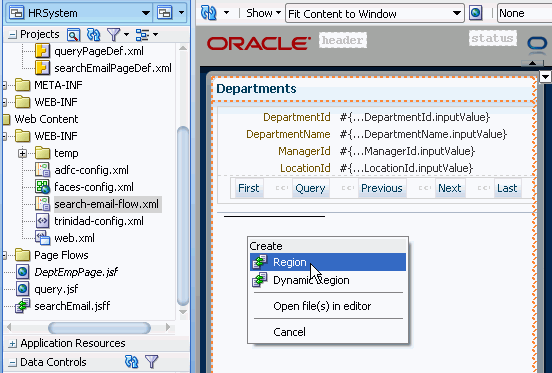Click the Query button on the Departments form
Screen dimensions: 552x373
pyautogui.click(x=310, y=188)
